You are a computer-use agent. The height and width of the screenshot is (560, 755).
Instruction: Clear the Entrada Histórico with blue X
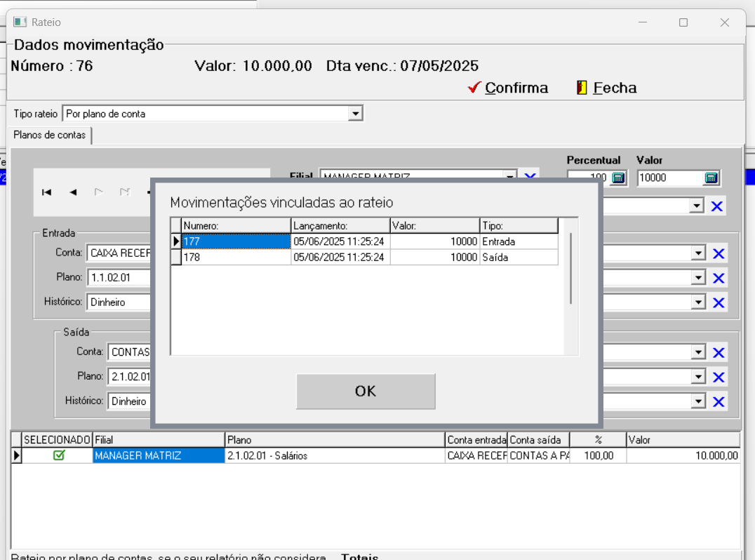719,302
